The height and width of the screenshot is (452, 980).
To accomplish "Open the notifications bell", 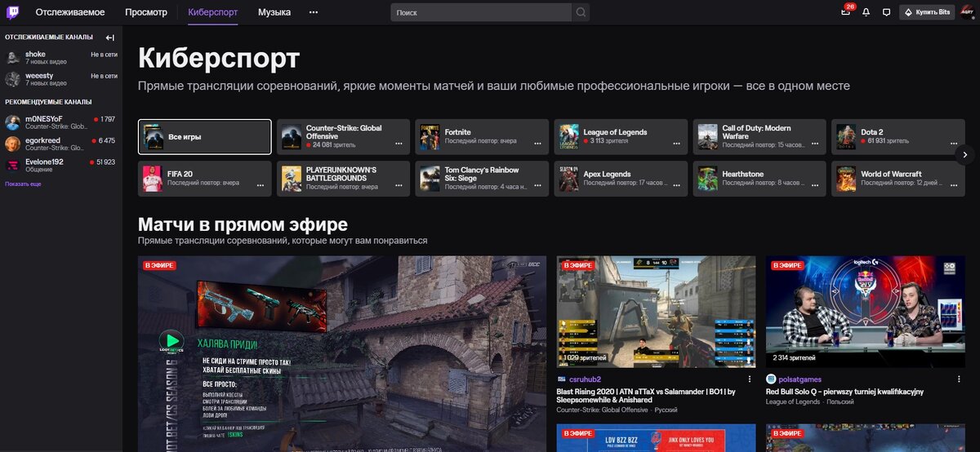I will [x=866, y=12].
